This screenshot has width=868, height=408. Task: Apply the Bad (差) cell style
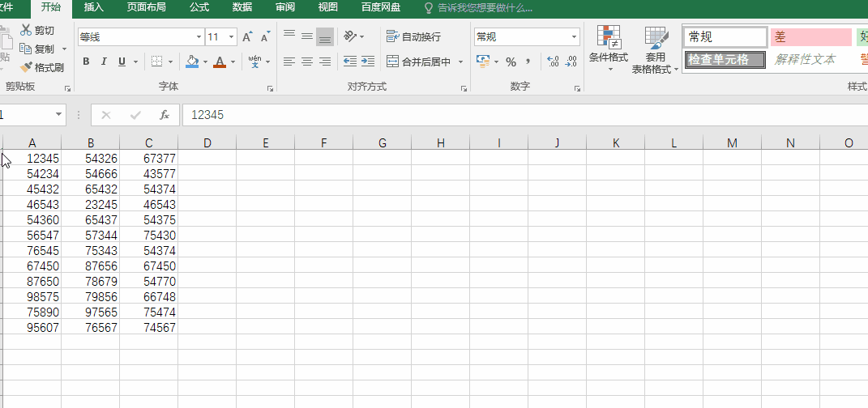[x=811, y=37]
